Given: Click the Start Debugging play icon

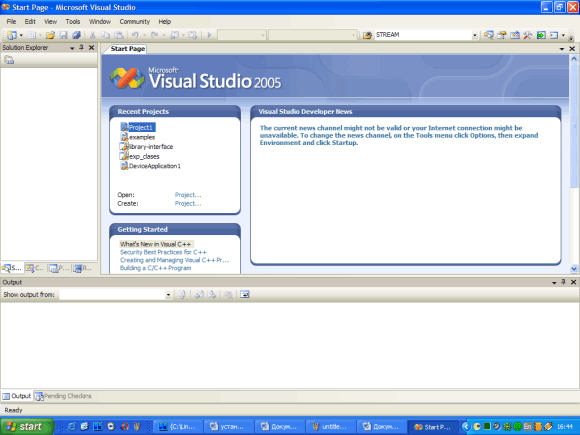Looking at the screenshot, I should (x=209, y=35).
